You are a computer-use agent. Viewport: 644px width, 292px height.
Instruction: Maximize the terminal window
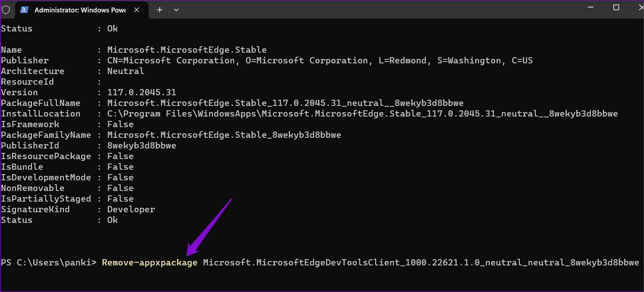[x=617, y=7]
